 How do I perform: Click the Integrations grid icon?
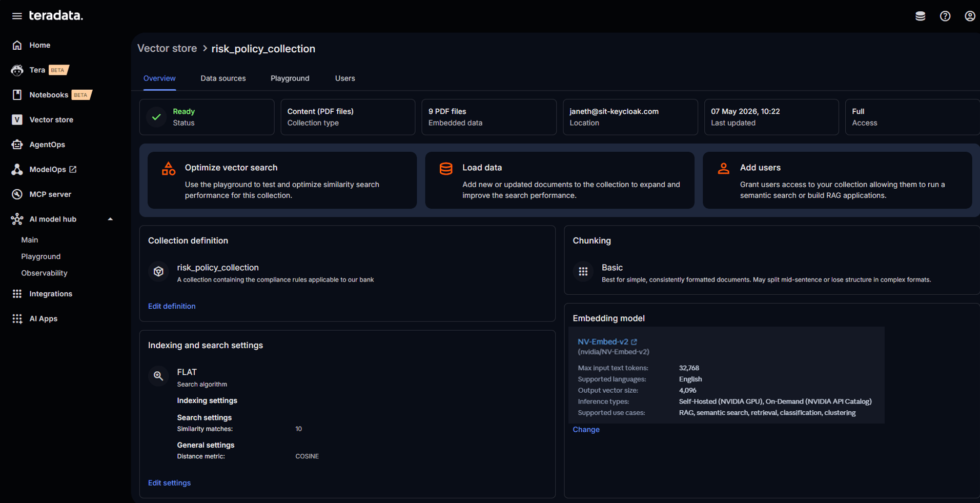[x=17, y=294]
